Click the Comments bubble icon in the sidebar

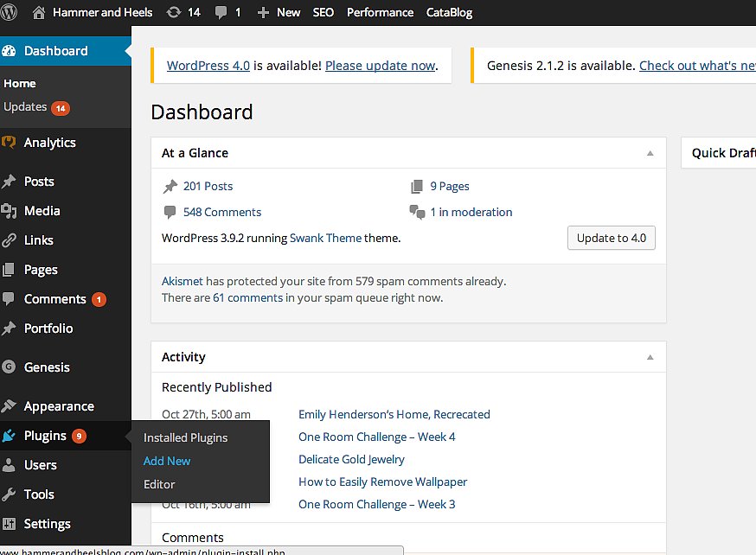(8, 299)
